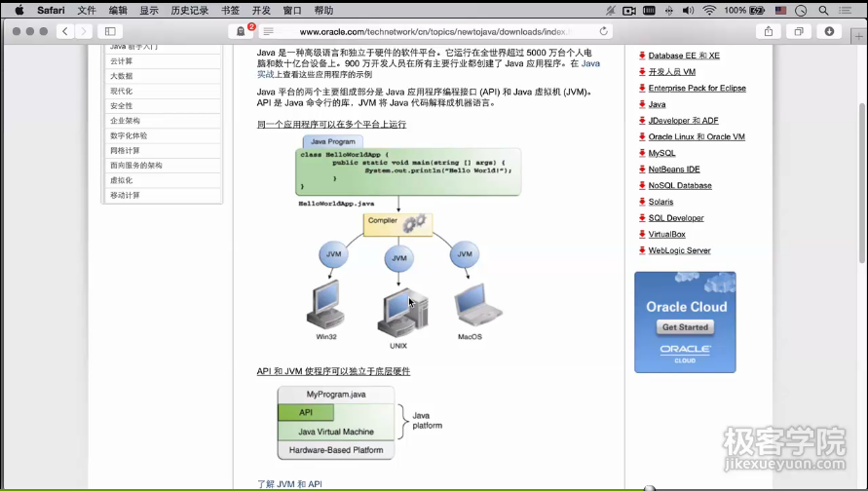
Task: Click the Safari back navigation arrow
Action: 64,31
